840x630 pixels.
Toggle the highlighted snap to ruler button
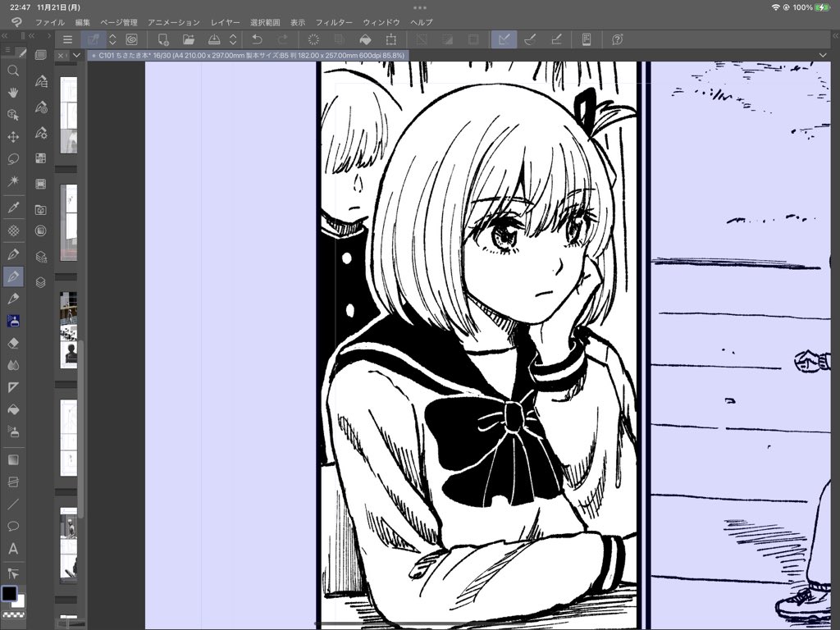point(504,39)
